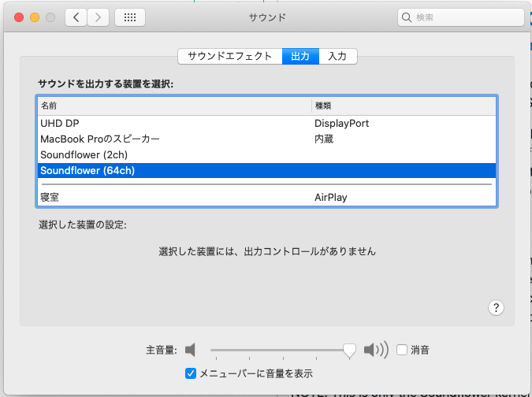Select the 出力 tab
The height and width of the screenshot is (397, 532).
coord(300,56)
